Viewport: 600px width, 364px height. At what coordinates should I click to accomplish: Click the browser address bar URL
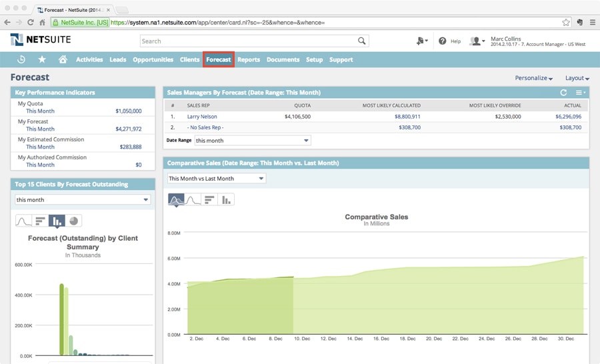click(217, 23)
